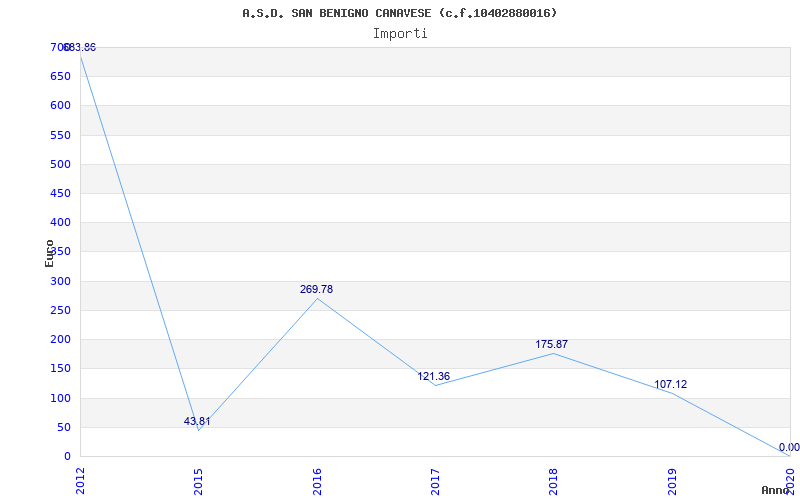800x500 pixels.
Task: Click the 650 y-axis tick label
Action: coord(60,77)
